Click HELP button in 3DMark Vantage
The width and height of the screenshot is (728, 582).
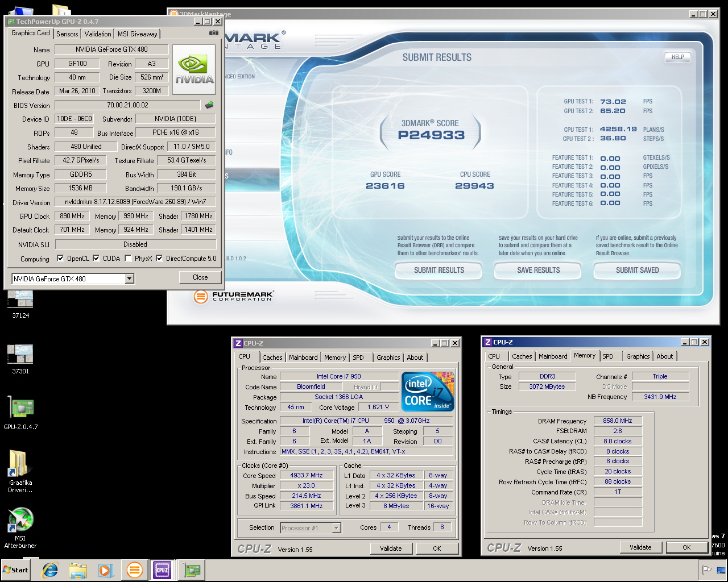677,57
